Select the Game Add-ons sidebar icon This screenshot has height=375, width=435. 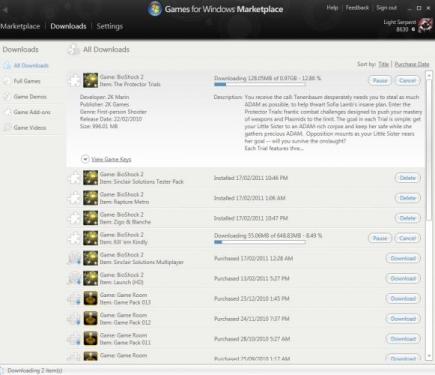[x=7, y=112]
